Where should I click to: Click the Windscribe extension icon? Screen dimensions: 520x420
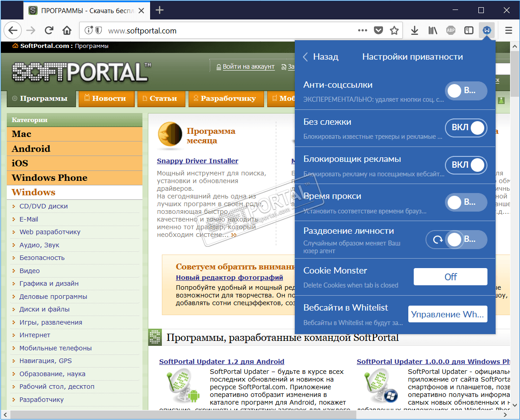(487, 30)
